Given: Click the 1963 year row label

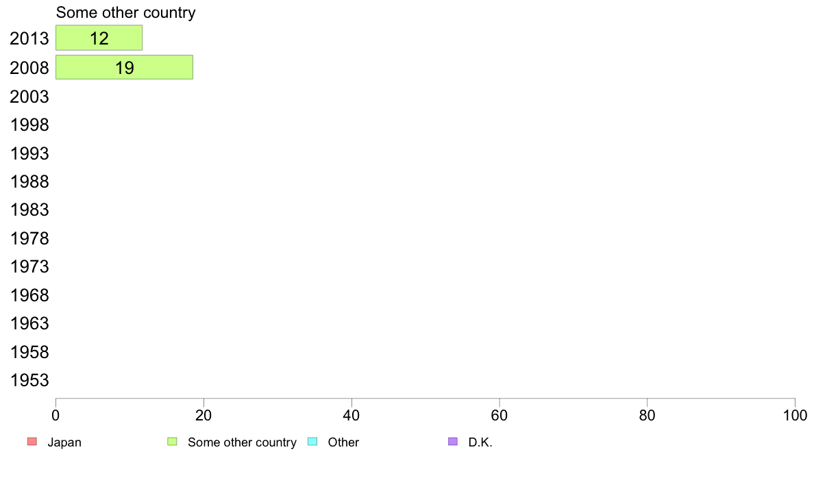Looking at the screenshot, I should [x=29, y=323].
